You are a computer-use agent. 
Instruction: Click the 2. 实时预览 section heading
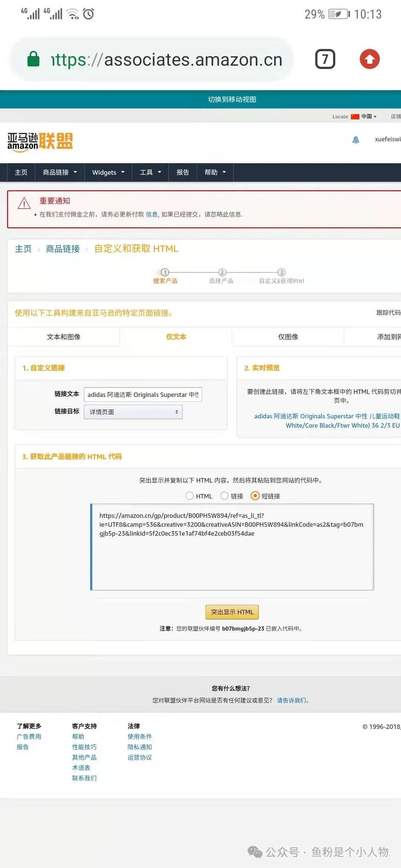click(x=262, y=368)
